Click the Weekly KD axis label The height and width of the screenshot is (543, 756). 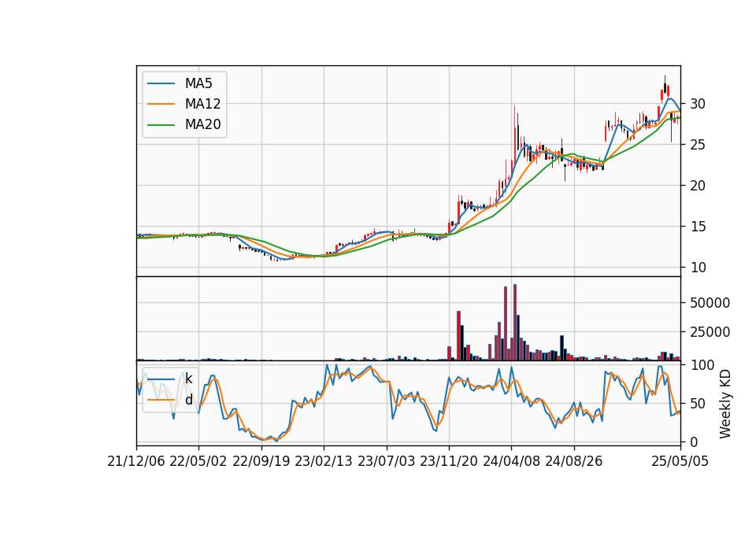click(x=725, y=404)
